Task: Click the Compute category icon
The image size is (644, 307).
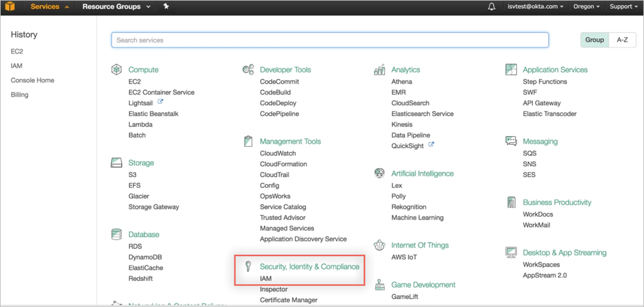Action: (116, 70)
